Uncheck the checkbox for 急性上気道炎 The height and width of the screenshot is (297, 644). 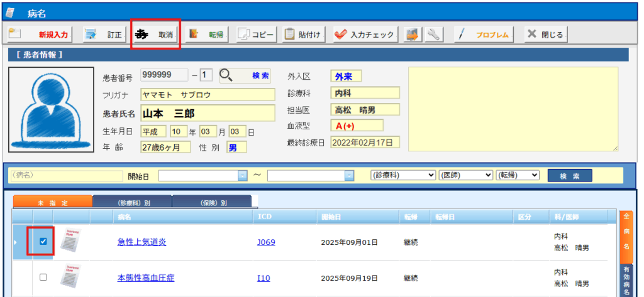click(43, 242)
